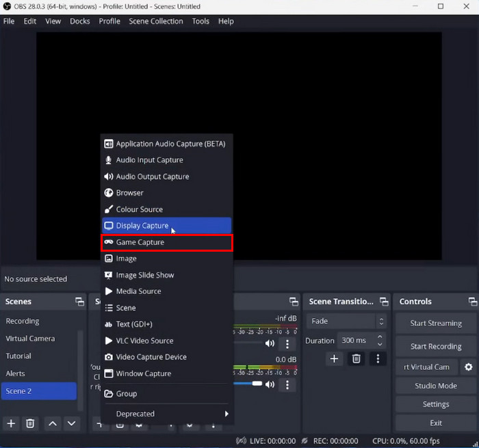
Task: Pop out the Audio Mixer dock
Action: [x=294, y=302]
